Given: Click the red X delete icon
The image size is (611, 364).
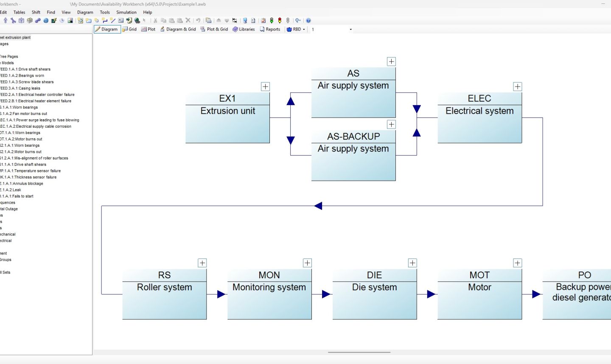Looking at the screenshot, I should tap(188, 20).
